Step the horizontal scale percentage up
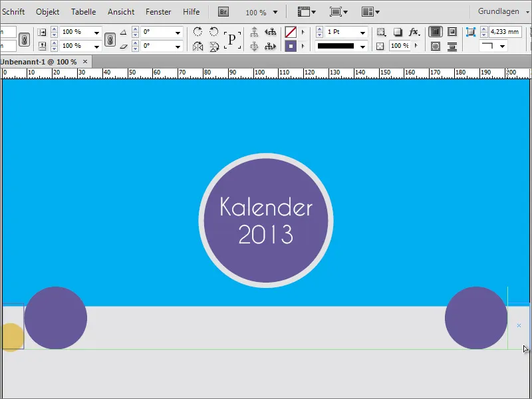 tap(55, 29)
